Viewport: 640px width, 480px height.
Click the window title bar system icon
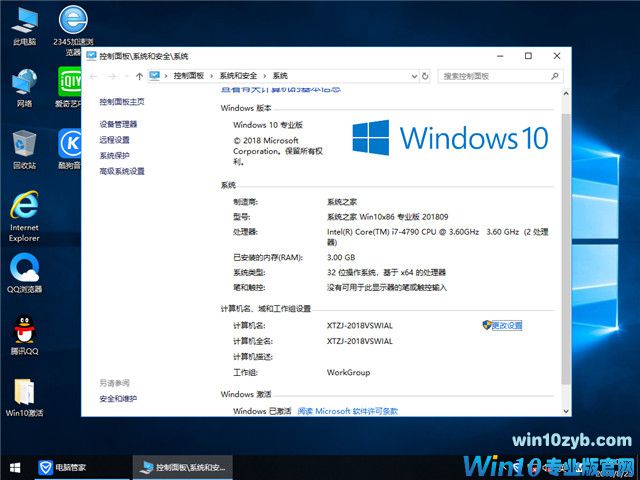(x=91, y=56)
